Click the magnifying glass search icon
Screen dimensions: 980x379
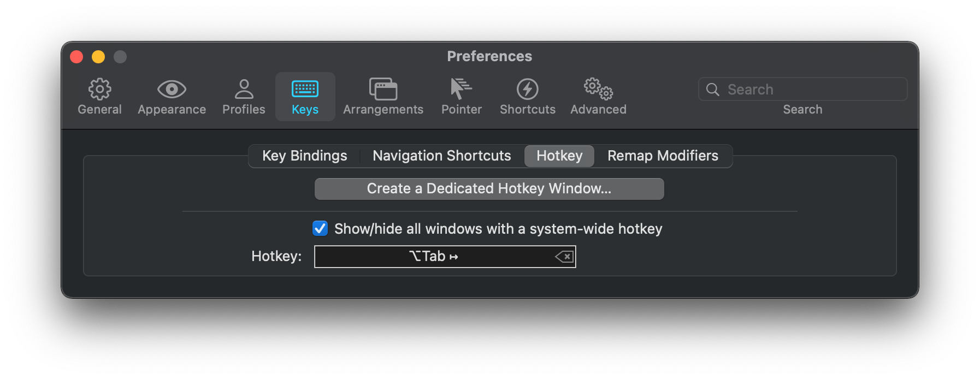[x=712, y=90]
